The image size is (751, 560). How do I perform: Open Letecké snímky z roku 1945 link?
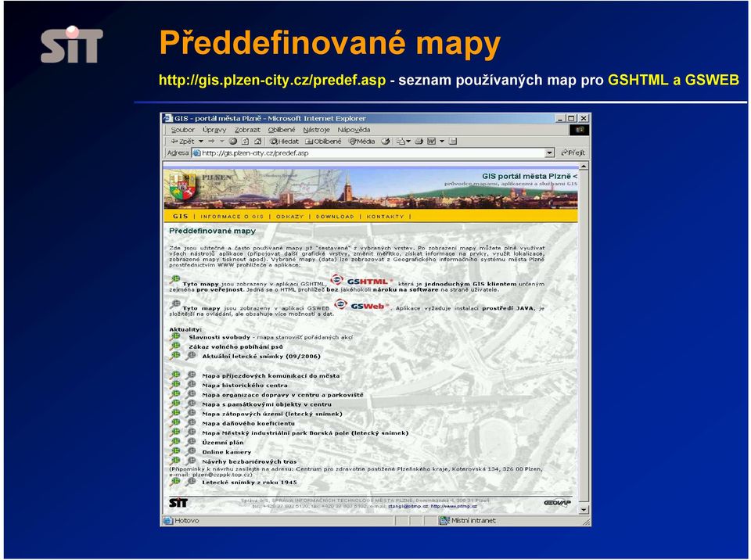click(x=250, y=483)
